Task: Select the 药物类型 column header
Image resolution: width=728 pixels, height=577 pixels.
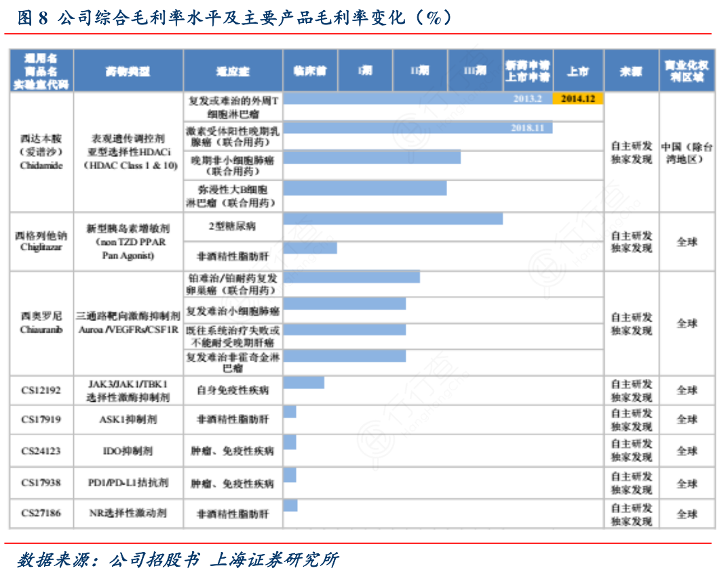Action: pos(128,71)
